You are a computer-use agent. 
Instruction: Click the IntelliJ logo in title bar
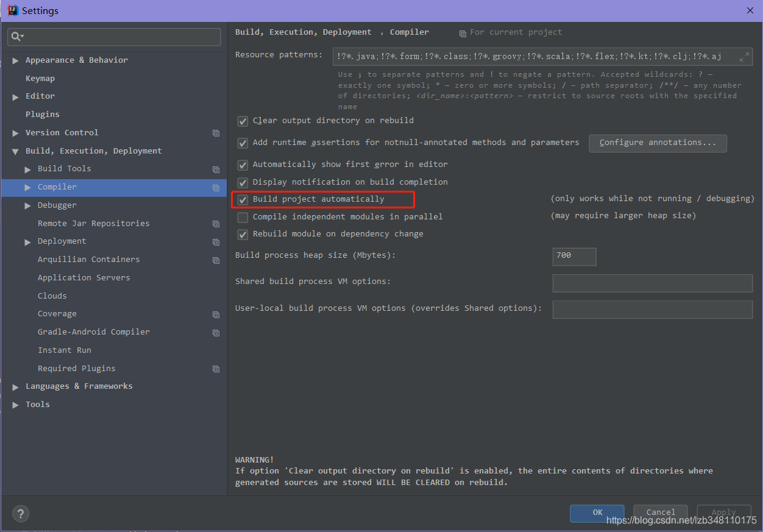tap(12, 10)
